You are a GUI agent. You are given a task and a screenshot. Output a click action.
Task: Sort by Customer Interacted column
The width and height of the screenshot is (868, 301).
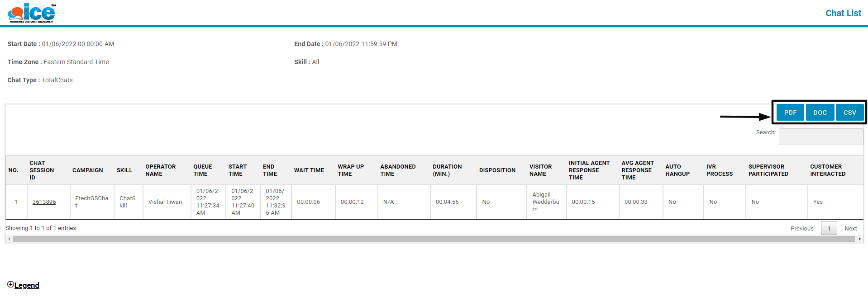pos(827,170)
